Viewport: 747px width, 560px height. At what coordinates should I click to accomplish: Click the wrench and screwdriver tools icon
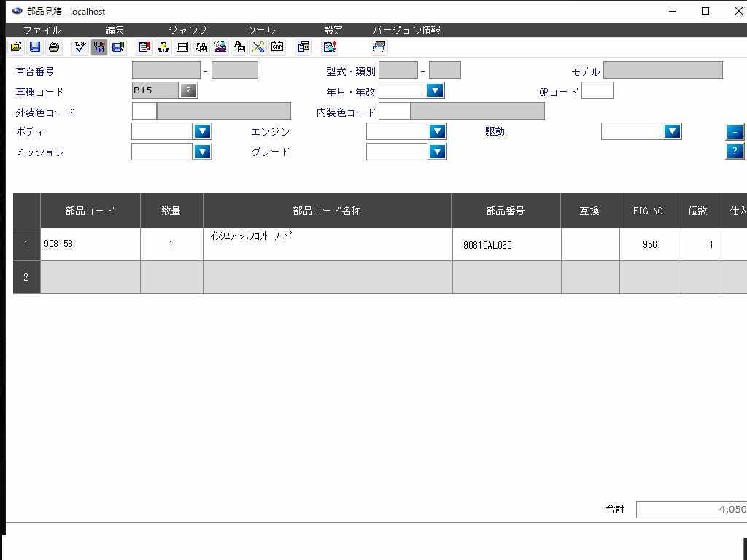pos(258,47)
